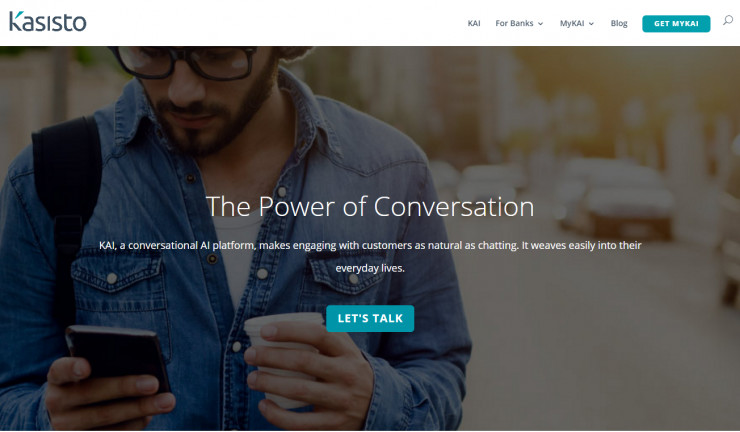This screenshot has width=740, height=432.
Task: Click the LET'S TALK button
Action: point(370,318)
